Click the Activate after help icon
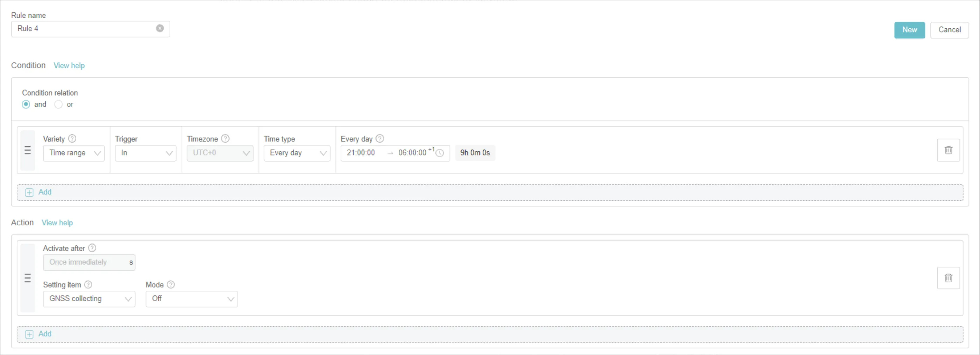Screen dimensions: 980x355 pyautogui.click(x=92, y=248)
